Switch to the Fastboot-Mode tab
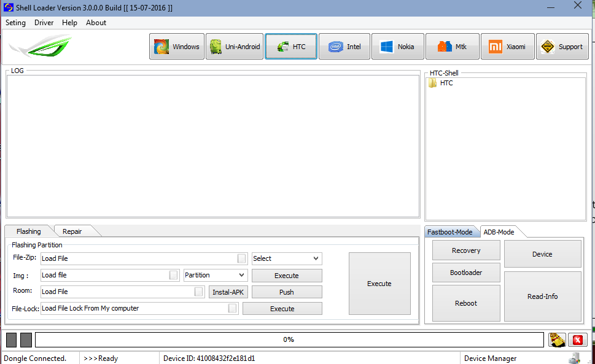Screen dimensions: 595x364 (x=450, y=232)
